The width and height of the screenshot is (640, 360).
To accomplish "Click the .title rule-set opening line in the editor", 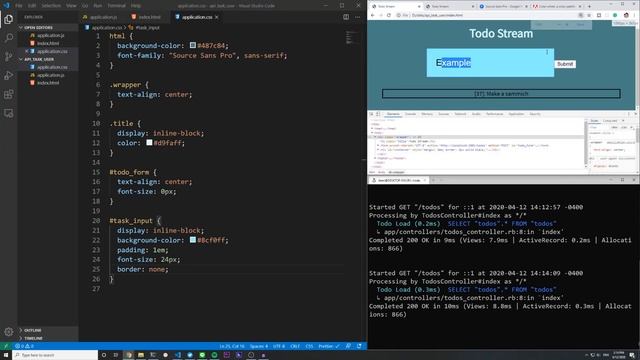I will [125, 123].
